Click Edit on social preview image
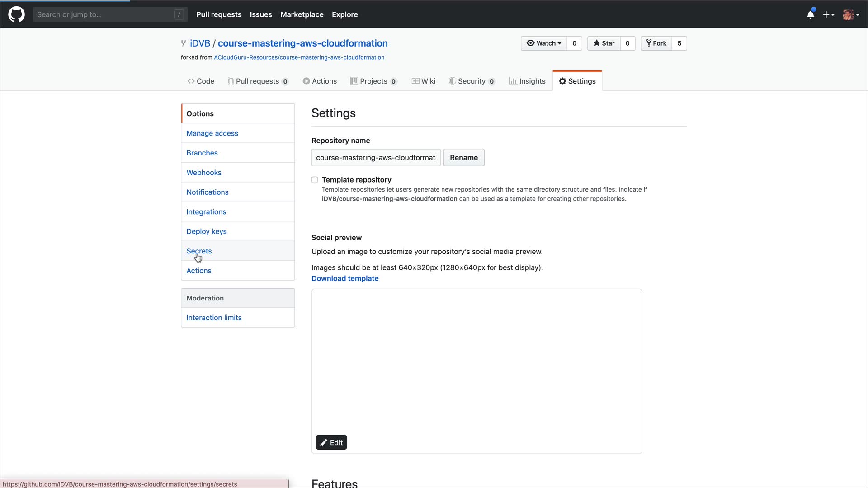This screenshot has width=868, height=488. coord(331,443)
